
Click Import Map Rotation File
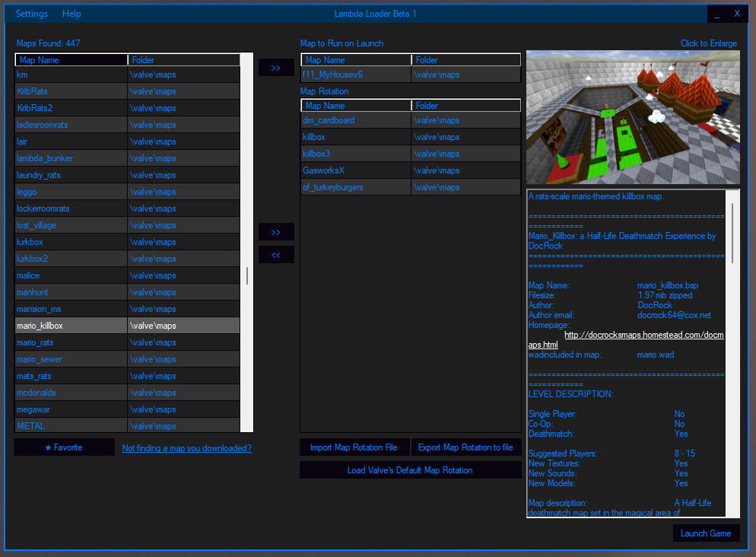point(354,447)
